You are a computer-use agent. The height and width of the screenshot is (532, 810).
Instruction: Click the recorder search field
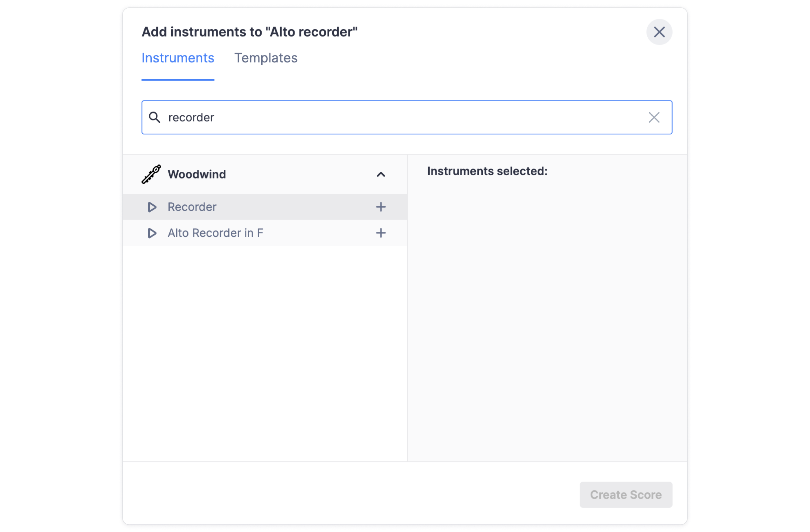click(407, 117)
